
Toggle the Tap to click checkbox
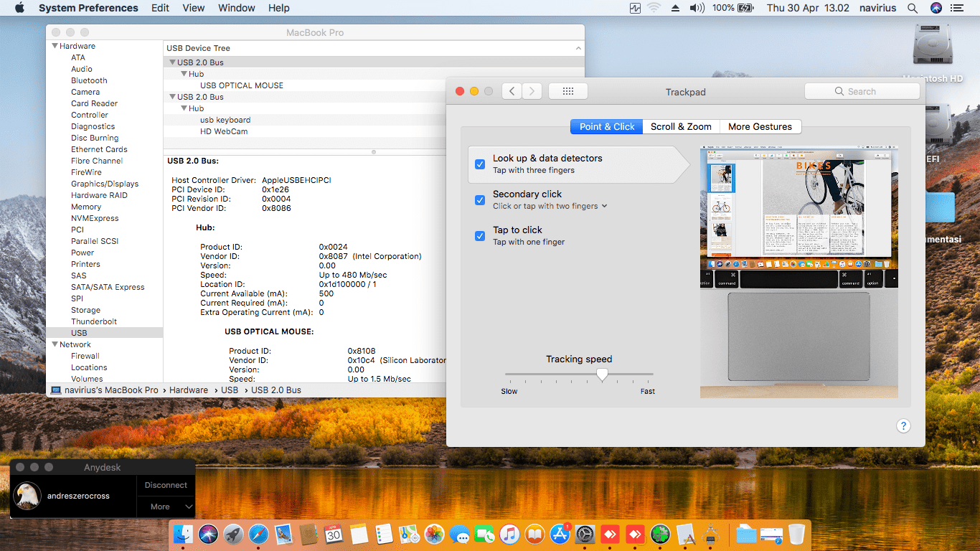click(480, 236)
